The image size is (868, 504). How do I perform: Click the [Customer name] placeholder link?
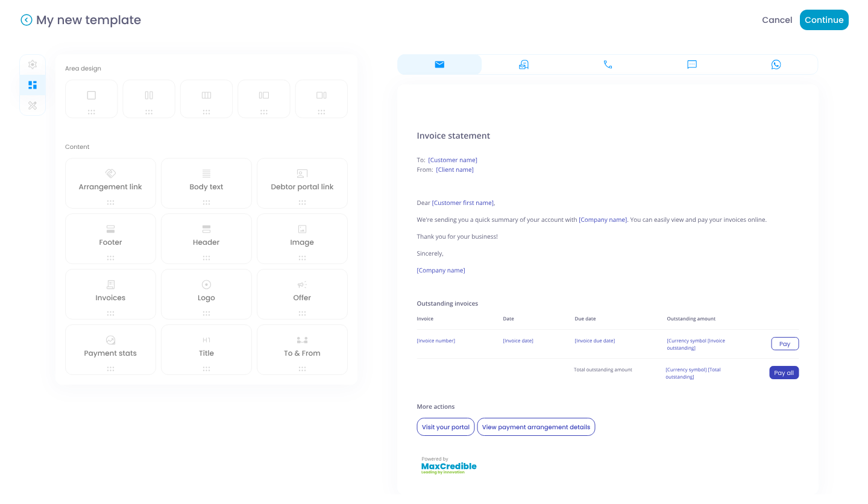[453, 160]
